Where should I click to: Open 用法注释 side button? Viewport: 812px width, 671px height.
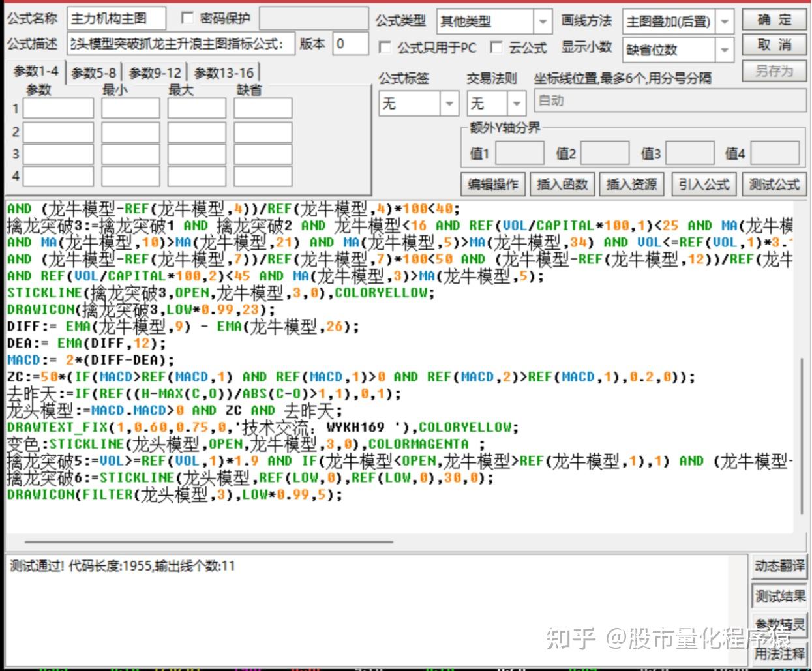click(779, 653)
